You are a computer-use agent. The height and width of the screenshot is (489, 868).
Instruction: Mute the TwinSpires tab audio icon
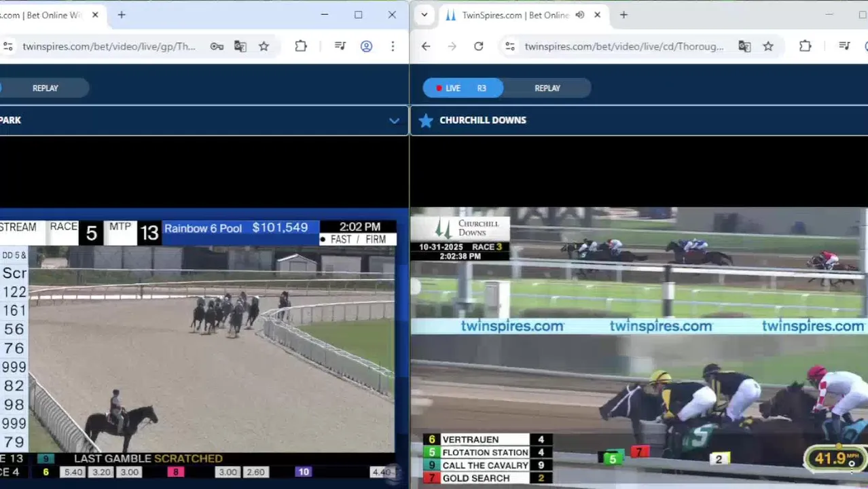coord(579,14)
